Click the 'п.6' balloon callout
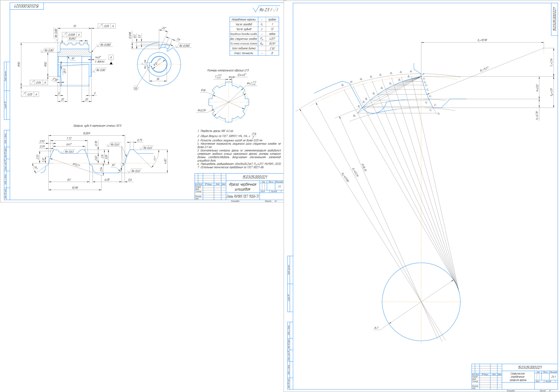The width and height of the screenshot is (560, 392). (136, 88)
